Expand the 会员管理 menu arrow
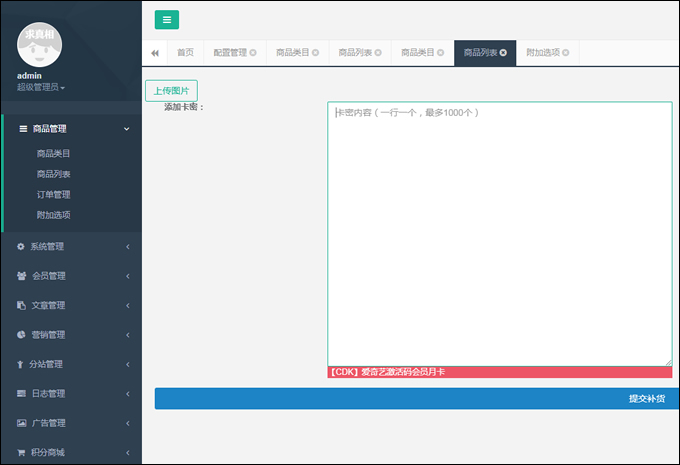 tap(128, 276)
